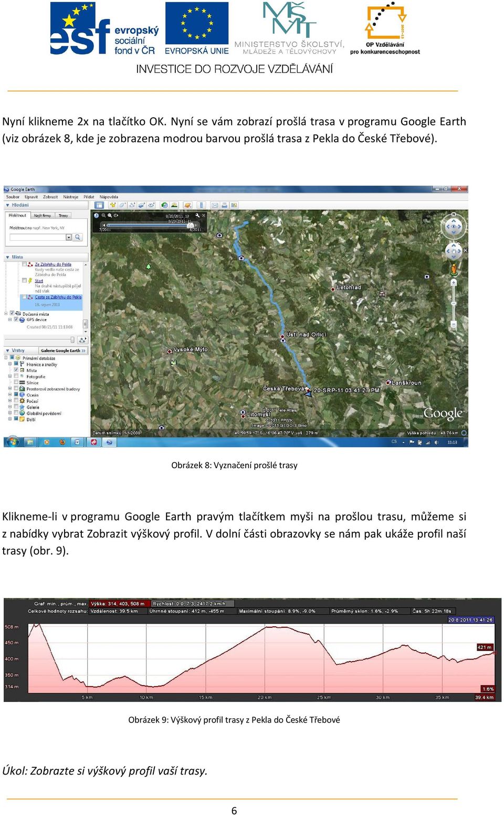Click the View in Google Maps icon
The width and height of the screenshot is (504, 815).
click(234, 205)
